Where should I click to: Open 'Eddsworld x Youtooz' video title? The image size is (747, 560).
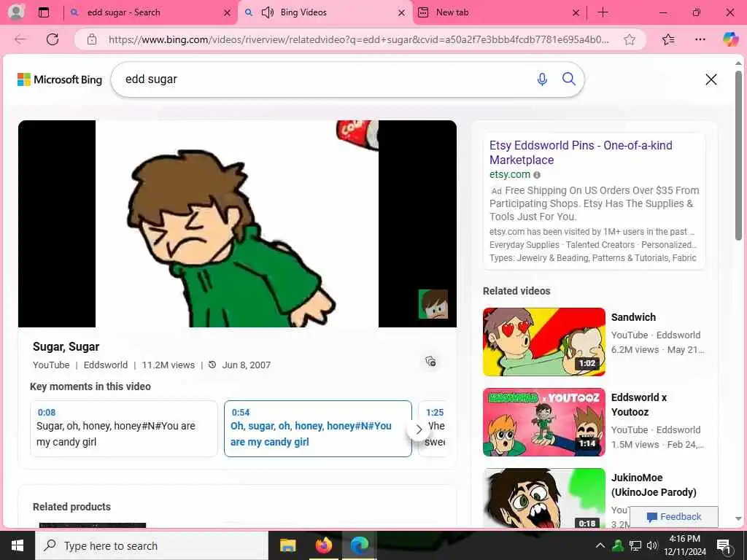[639, 404]
